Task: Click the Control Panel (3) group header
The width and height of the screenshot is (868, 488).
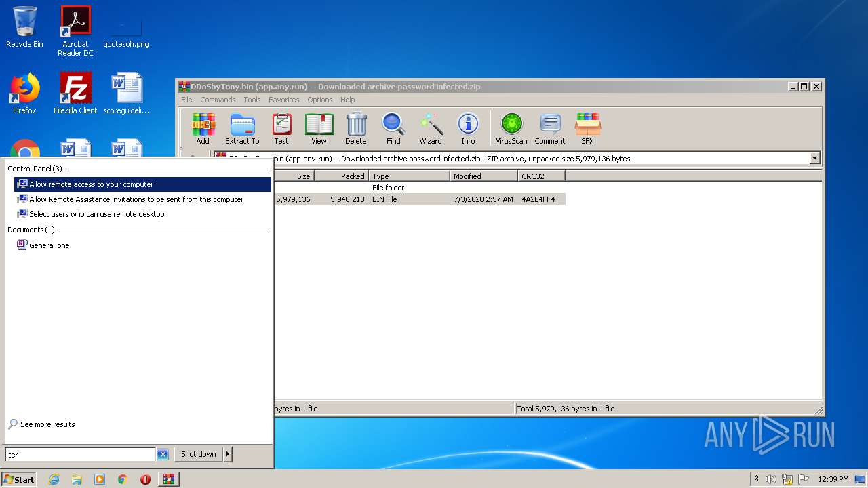Action: tap(35, 169)
